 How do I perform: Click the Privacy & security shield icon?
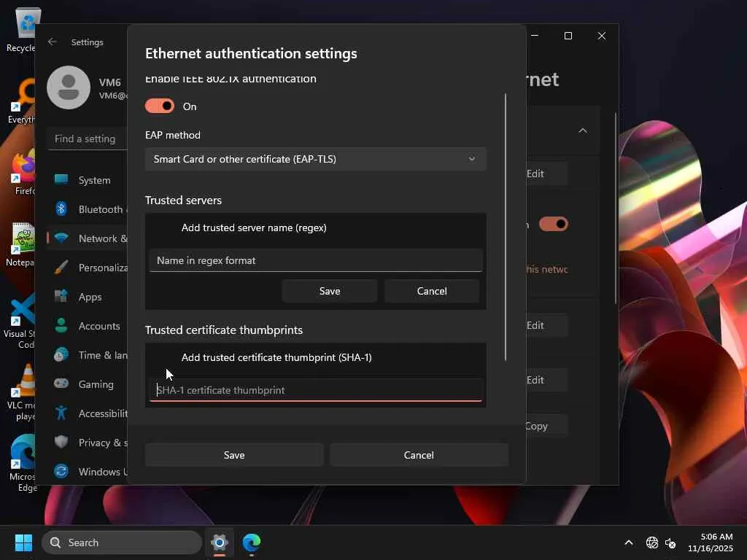click(61, 441)
